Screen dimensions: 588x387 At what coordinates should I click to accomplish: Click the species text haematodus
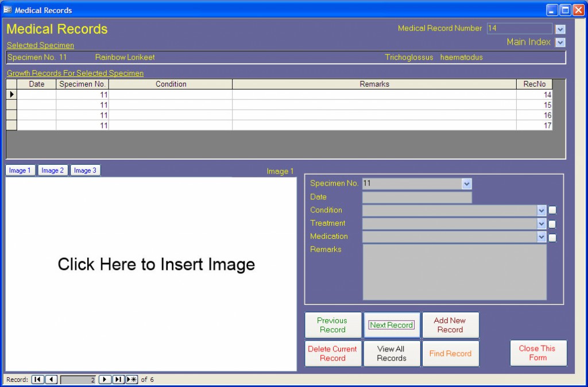[x=461, y=57]
